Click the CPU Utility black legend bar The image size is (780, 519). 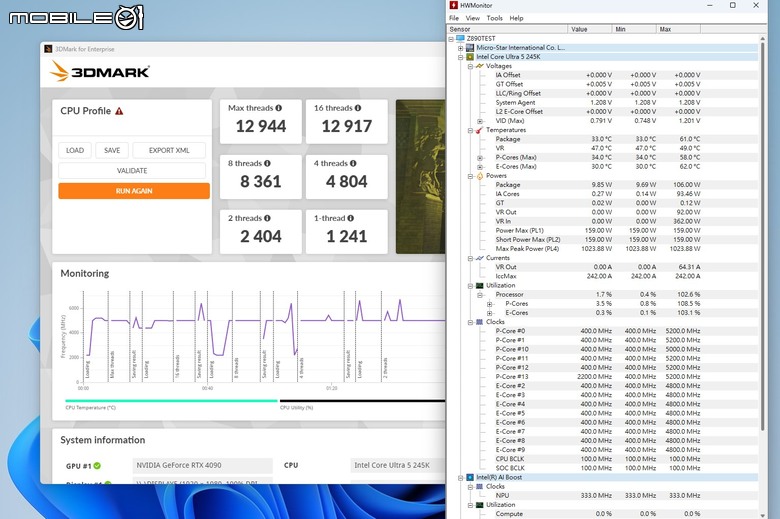362,401
